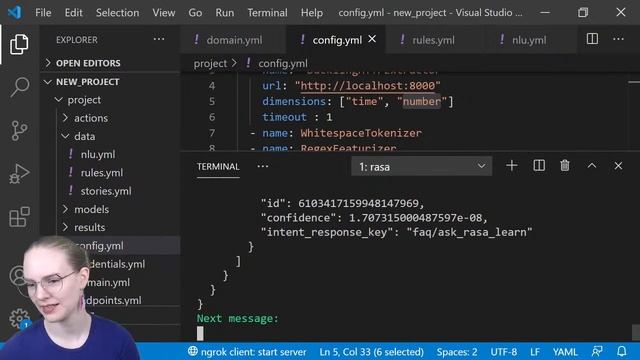Click the Manage gear icon
The image size is (640, 360).
coord(19,318)
